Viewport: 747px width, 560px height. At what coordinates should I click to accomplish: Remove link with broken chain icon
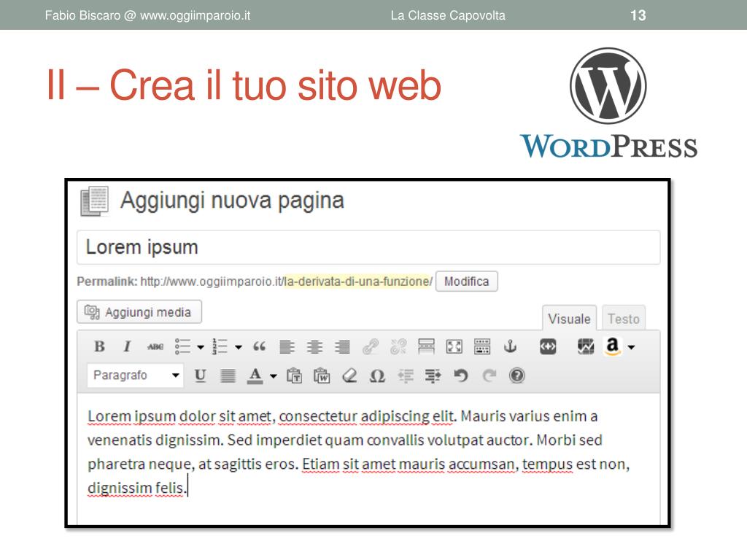click(x=398, y=346)
